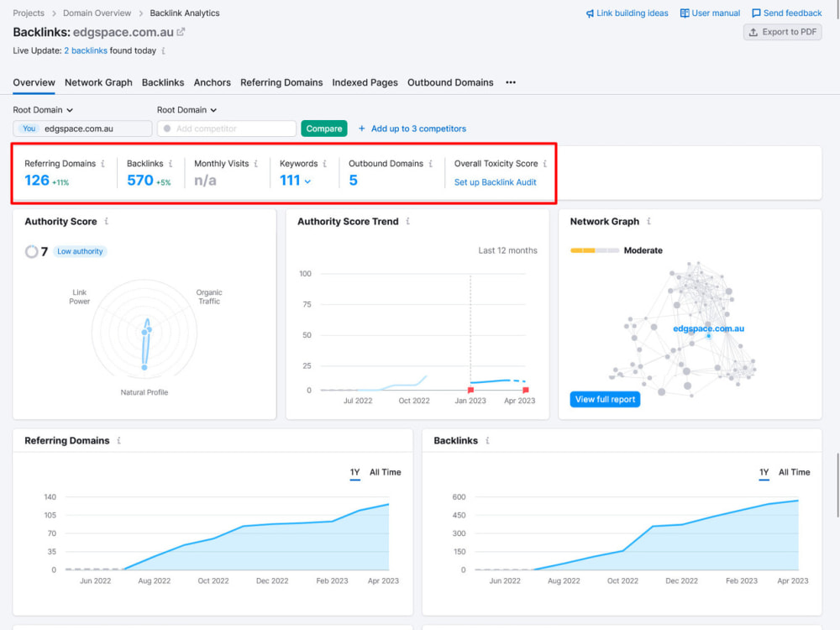Click View full report button
840x630 pixels.
605,399
